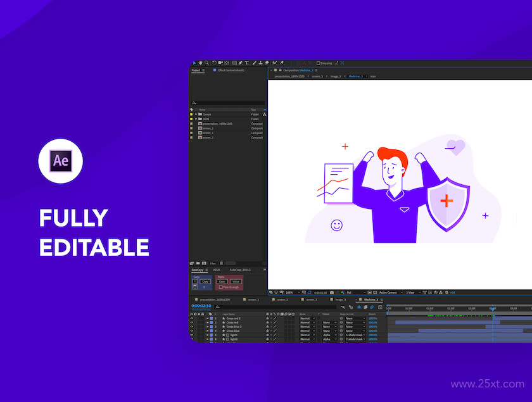This screenshot has width=532, height=402.
Task: Open the Active Camera dropdown
Action: [391, 292]
